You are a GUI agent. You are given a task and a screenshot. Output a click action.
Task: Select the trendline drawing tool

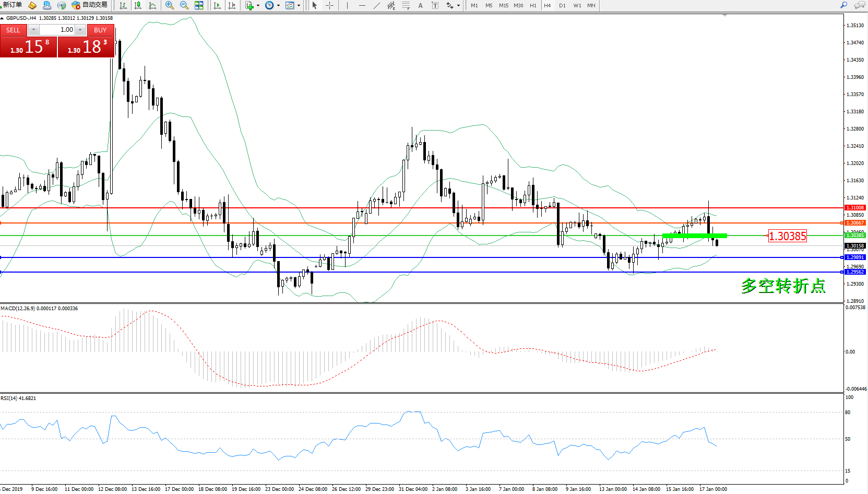pos(376,5)
